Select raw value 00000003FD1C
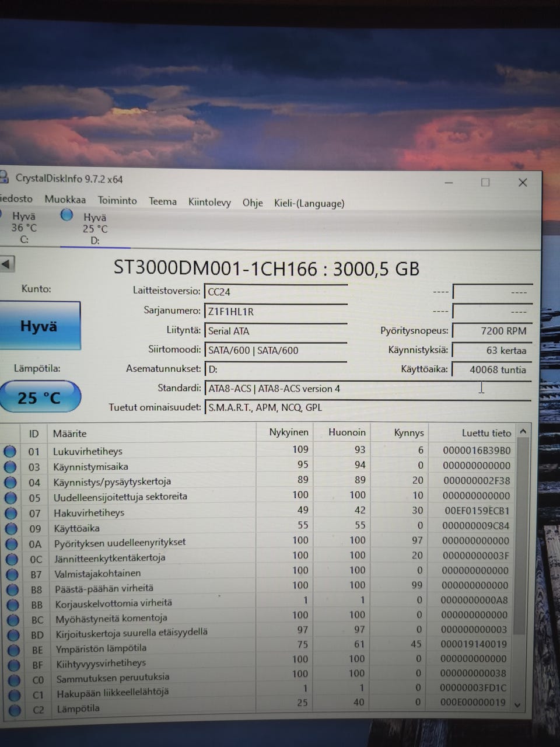Image resolution: width=560 pixels, height=747 pixels. click(473, 688)
